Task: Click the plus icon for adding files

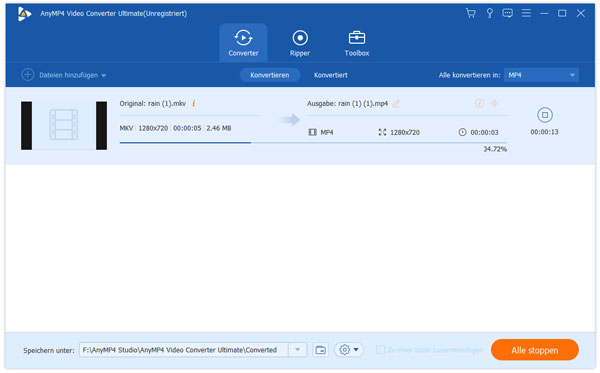Action: (x=28, y=75)
